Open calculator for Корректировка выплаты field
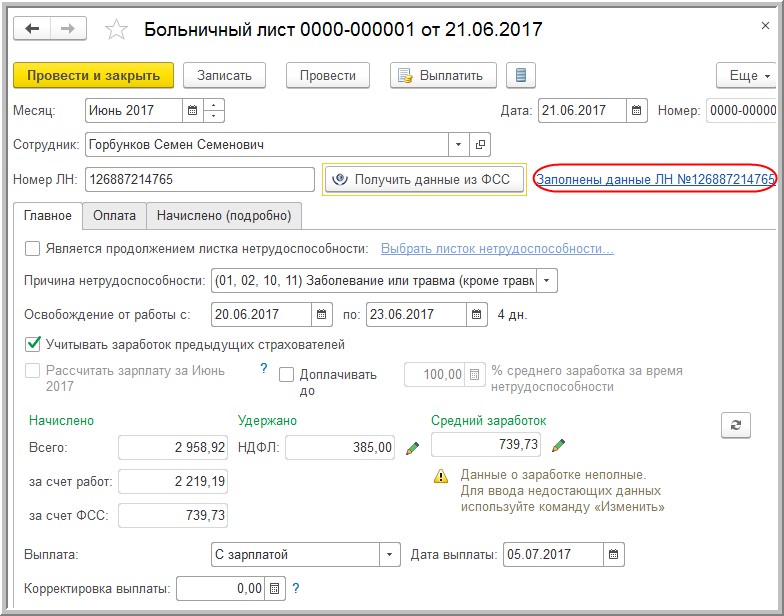 click(x=274, y=588)
